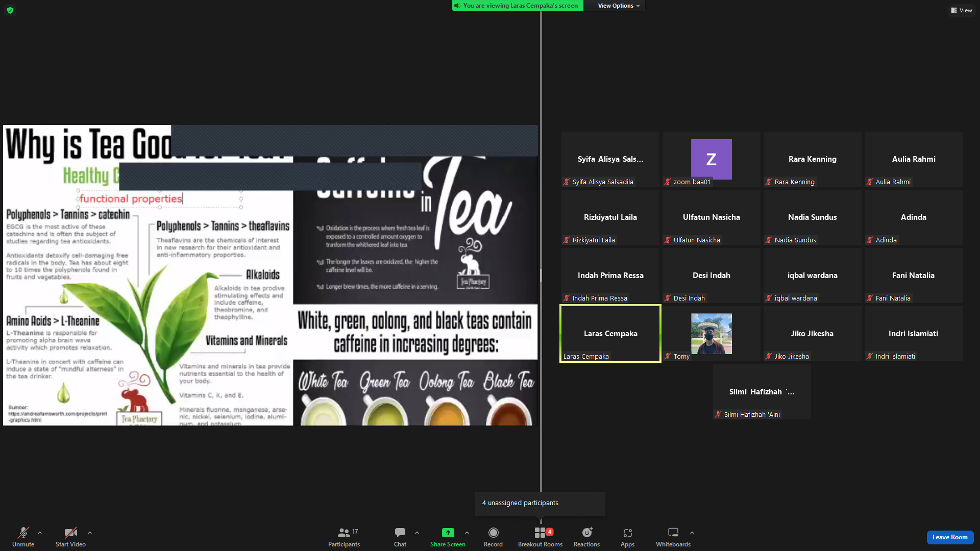
Task: Click the 4 unassigned participants notification
Action: click(540, 504)
